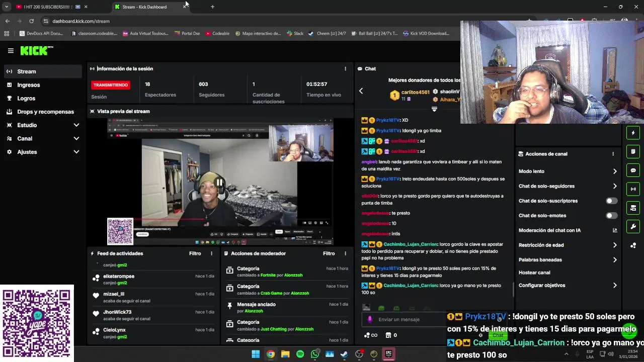
Task: Open the Kick VOD Download bookmark
Action: pyautogui.click(x=426, y=34)
